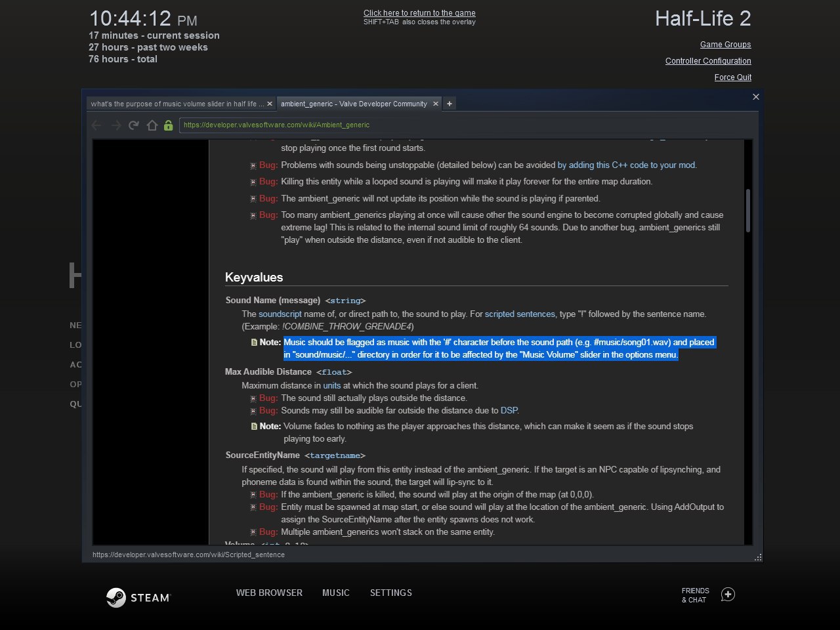Click 'SourceEntityName' keyvalue label
840x630 pixels.
click(x=262, y=455)
